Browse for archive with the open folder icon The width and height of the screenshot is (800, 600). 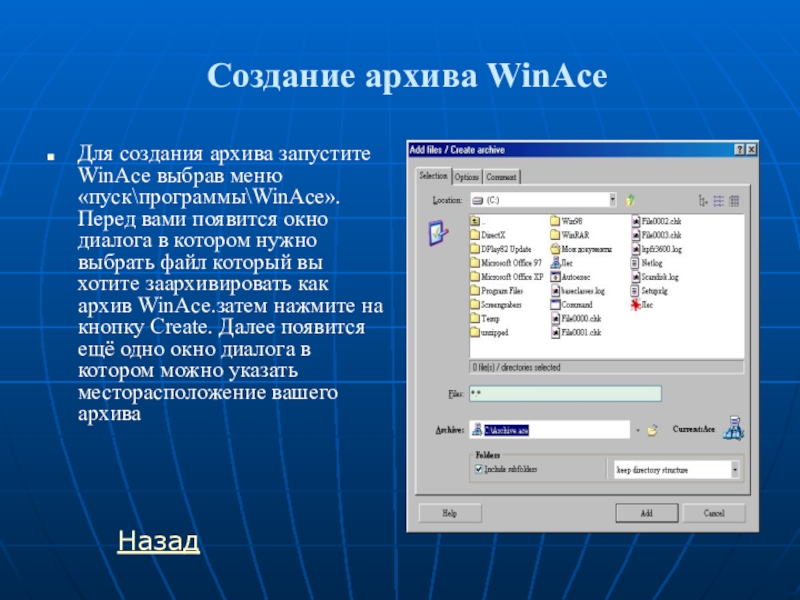(653, 430)
